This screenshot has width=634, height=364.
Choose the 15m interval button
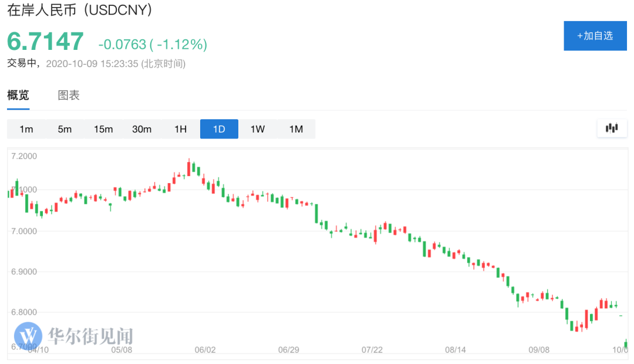click(x=103, y=129)
